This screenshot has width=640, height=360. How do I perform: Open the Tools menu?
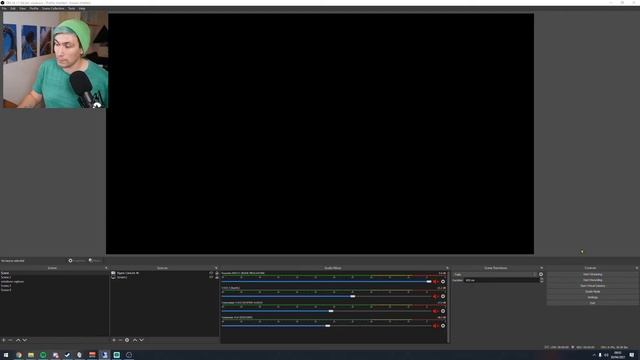pos(71,8)
